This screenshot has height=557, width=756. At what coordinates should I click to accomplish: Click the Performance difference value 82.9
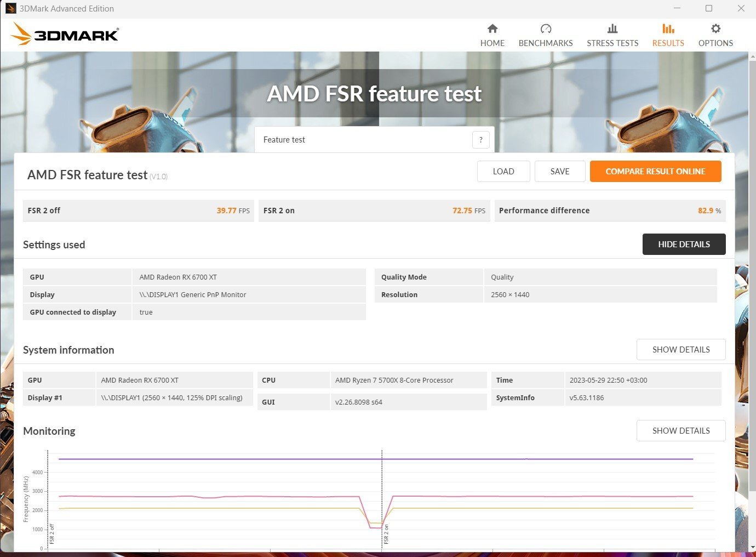click(706, 211)
